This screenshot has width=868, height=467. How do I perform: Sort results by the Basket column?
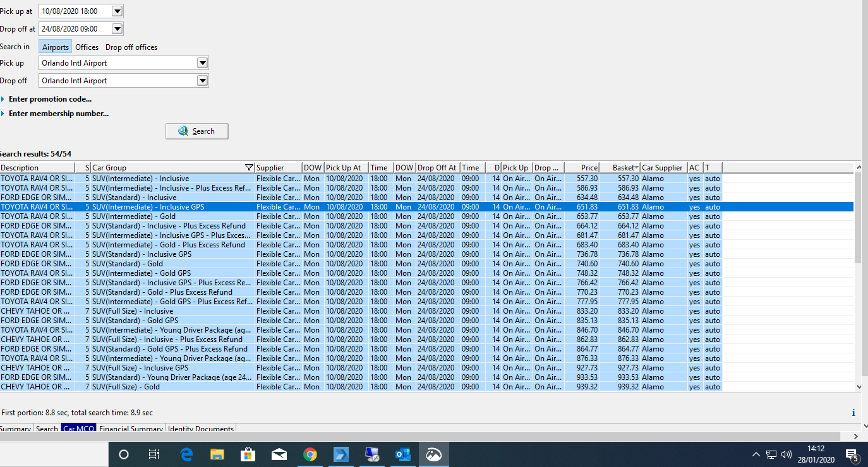coord(619,168)
